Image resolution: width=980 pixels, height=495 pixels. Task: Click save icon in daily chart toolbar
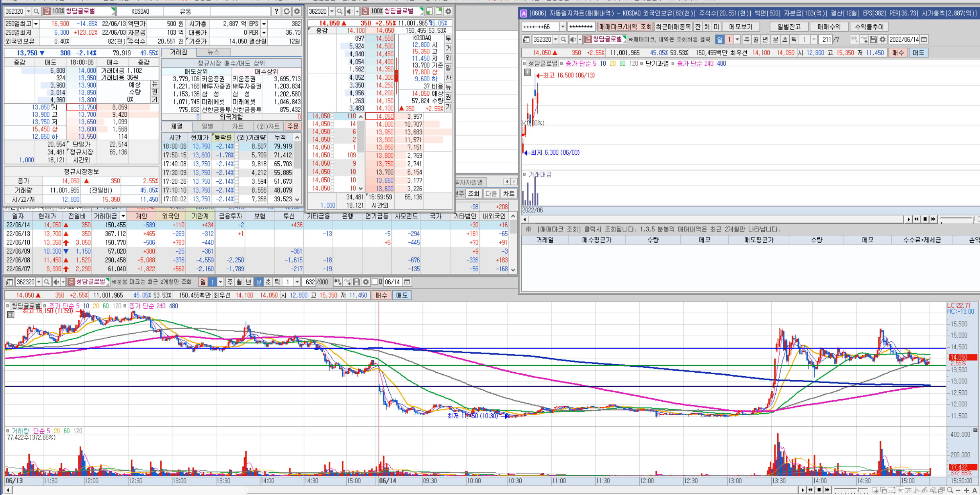[873, 39]
